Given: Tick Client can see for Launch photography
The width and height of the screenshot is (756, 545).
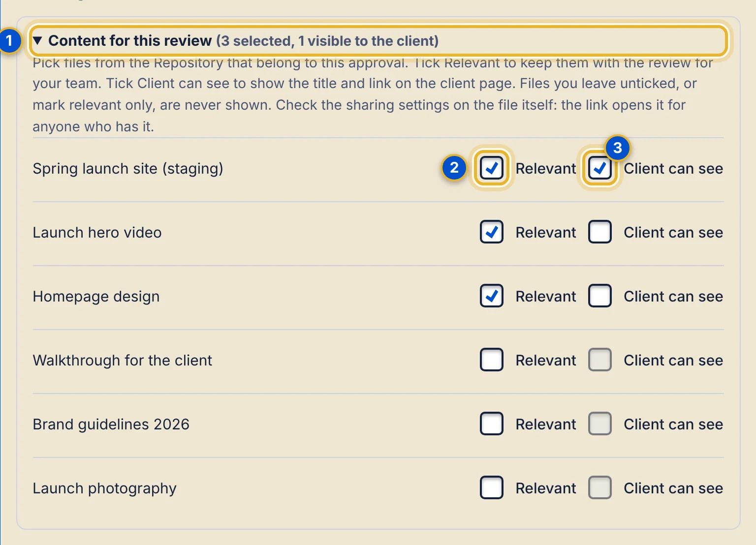Looking at the screenshot, I should pos(600,488).
